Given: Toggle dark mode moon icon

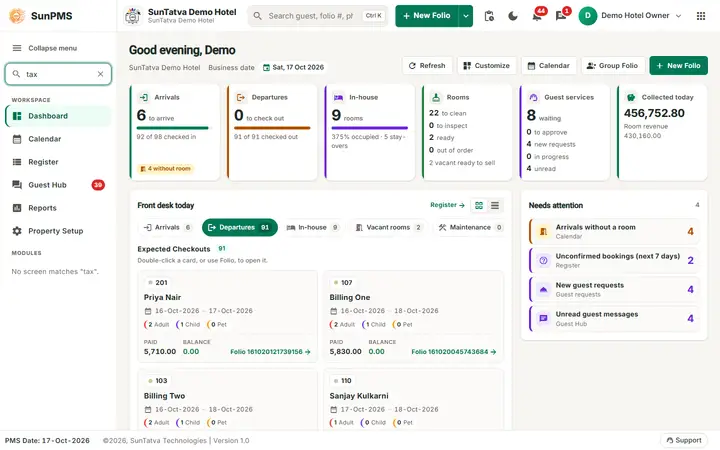Looking at the screenshot, I should [513, 16].
